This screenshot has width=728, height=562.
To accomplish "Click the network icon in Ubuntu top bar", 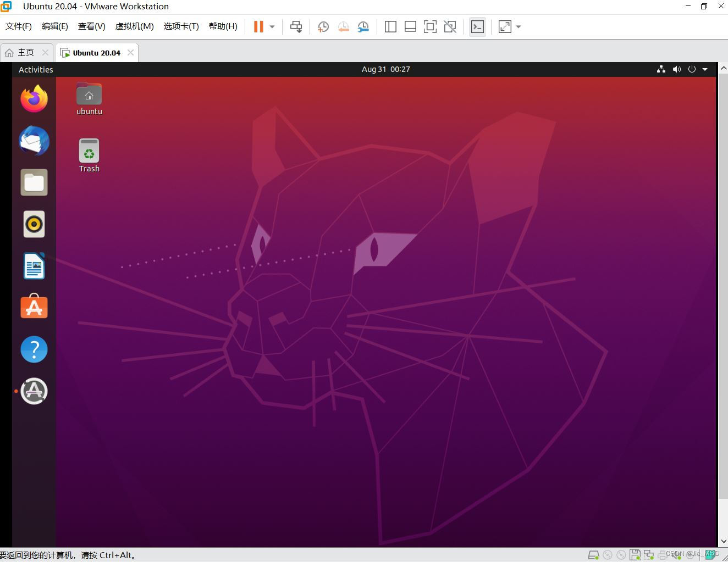I will pos(661,69).
